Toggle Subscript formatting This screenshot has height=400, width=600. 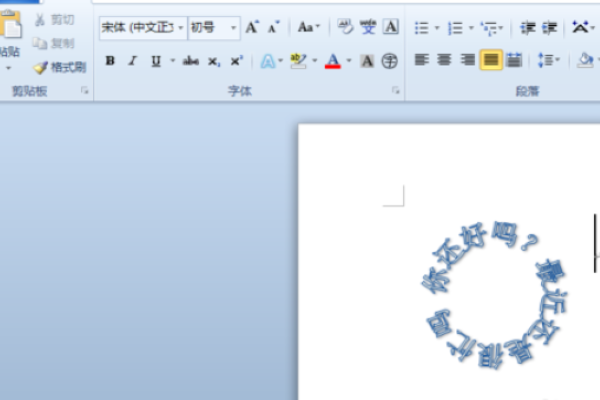tap(214, 61)
